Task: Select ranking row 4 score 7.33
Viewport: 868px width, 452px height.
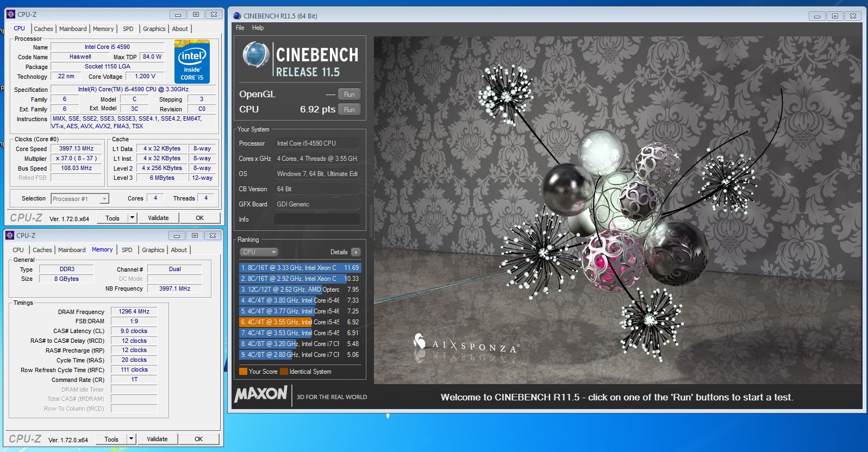Action: tap(300, 300)
